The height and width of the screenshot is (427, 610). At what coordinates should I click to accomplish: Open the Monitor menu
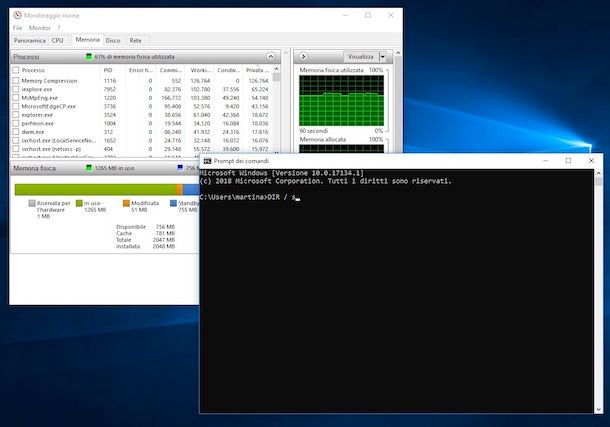coord(40,28)
